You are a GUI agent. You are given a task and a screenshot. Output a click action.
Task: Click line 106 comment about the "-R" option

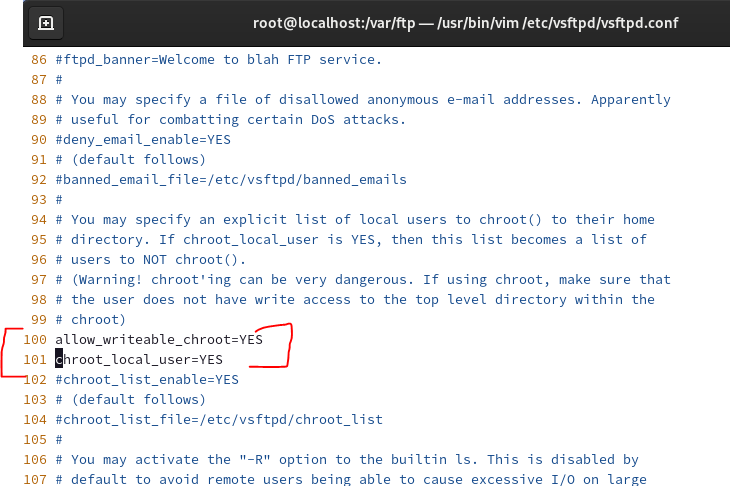(x=347, y=460)
